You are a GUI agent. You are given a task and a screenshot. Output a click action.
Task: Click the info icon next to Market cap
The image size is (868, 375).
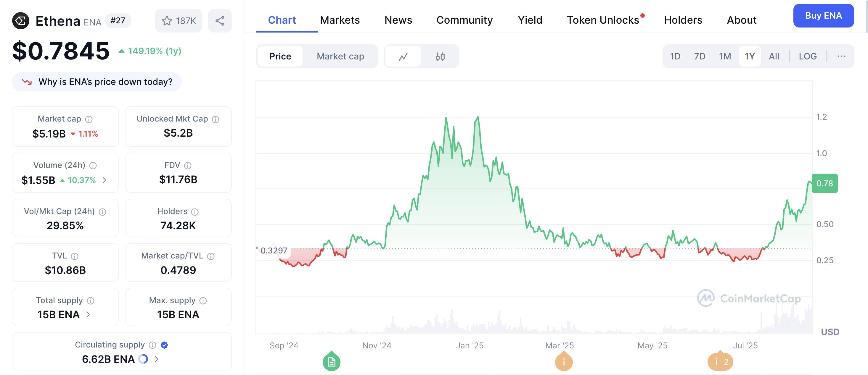[89, 119]
